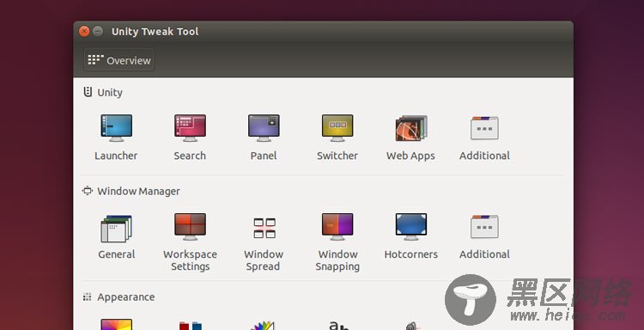Open Workspace Settings icon
The width and height of the screenshot is (644, 330).
click(190, 226)
